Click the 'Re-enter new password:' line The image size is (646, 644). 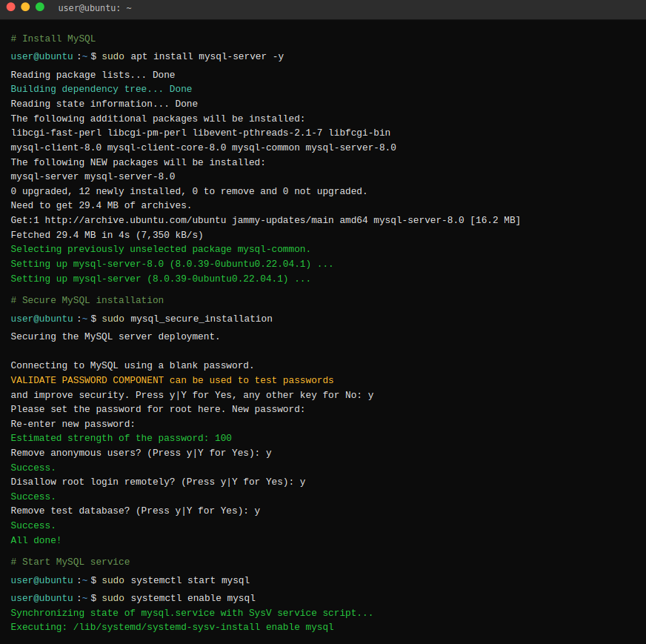(73, 424)
